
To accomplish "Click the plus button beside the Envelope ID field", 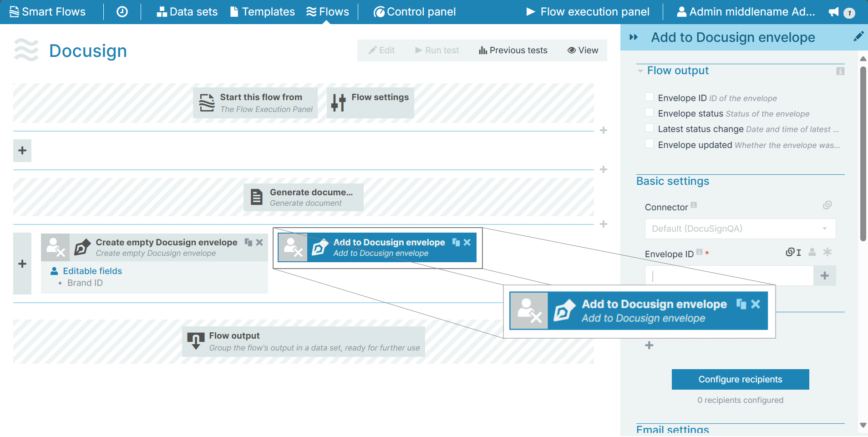I will point(824,276).
